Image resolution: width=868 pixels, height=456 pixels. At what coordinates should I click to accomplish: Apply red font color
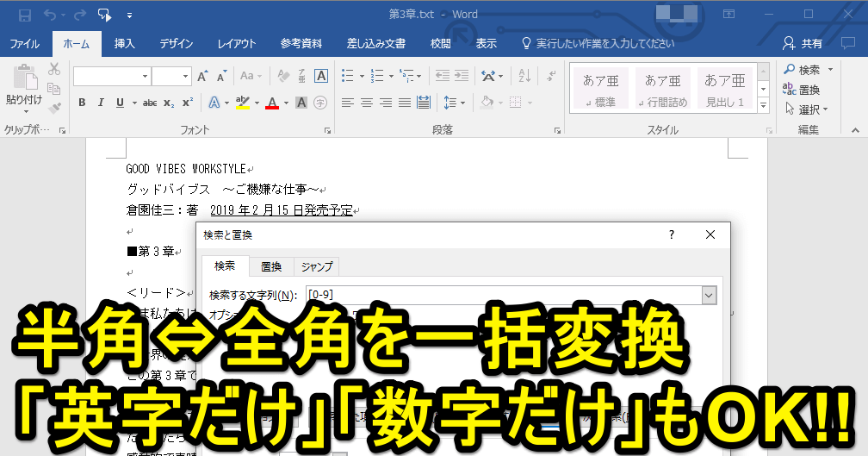(272, 103)
